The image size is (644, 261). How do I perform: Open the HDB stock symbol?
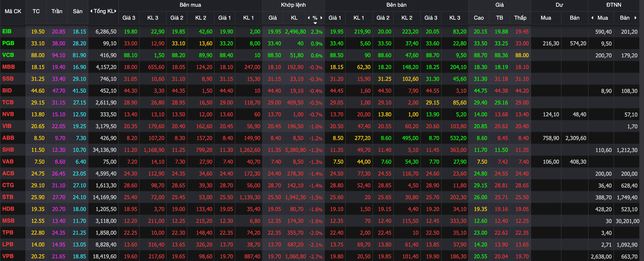click(x=8, y=209)
